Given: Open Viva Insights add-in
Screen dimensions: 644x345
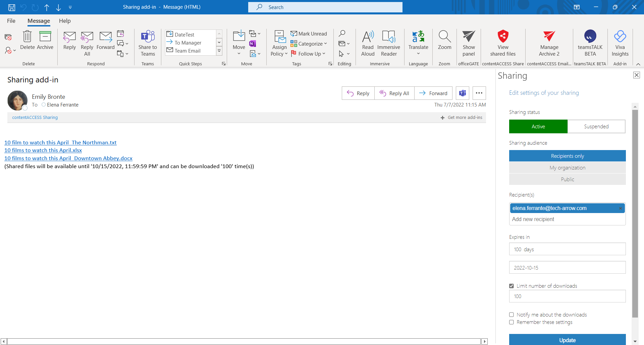Looking at the screenshot, I should click(x=620, y=37).
